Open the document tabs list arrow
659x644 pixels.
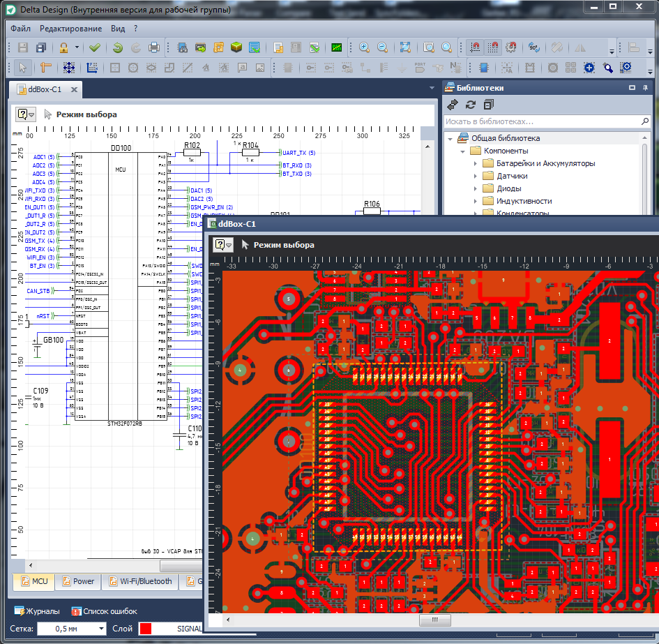tap(432, 88)
